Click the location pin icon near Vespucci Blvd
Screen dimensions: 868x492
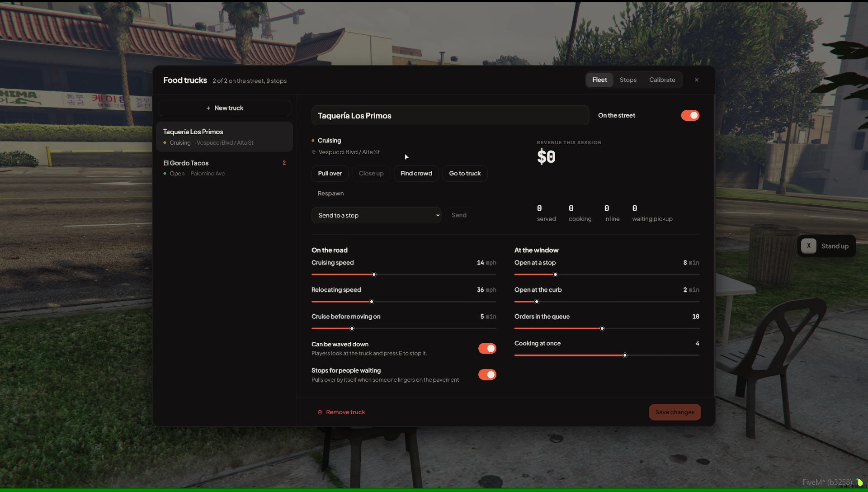314,152
